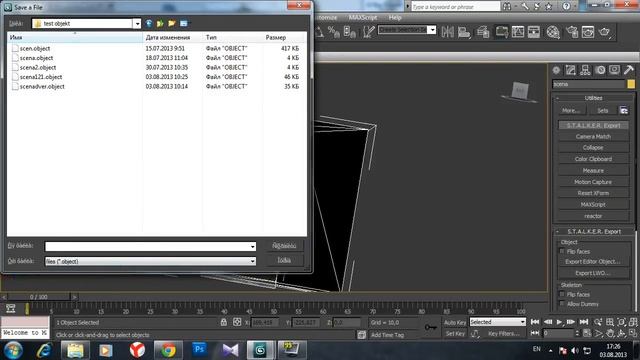The width and height of the screenshot is (640, 360).
Task: Enable Flip faces under Object group
Action: tap(562, 251)
